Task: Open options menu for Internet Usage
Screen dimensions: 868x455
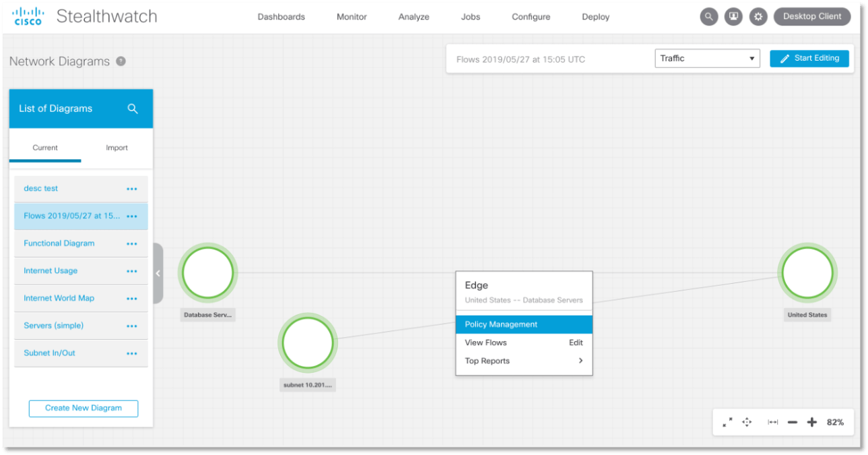Action: click(x=132, y=272)
